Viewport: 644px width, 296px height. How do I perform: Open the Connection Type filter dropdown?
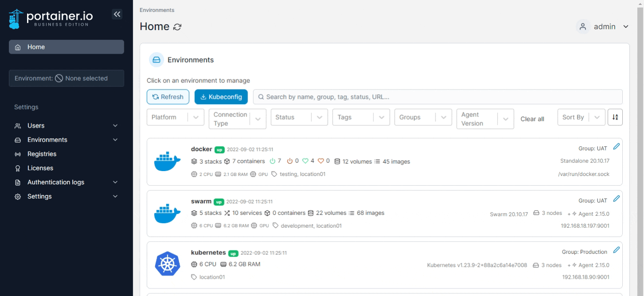coord(238,119)
